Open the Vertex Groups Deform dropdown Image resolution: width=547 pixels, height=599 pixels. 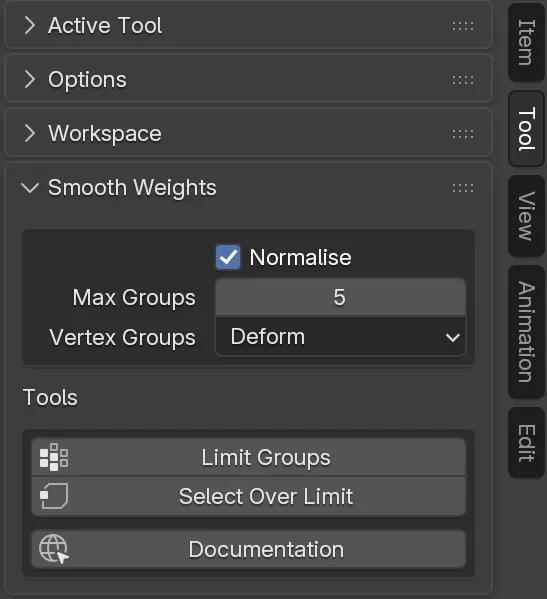340,337
